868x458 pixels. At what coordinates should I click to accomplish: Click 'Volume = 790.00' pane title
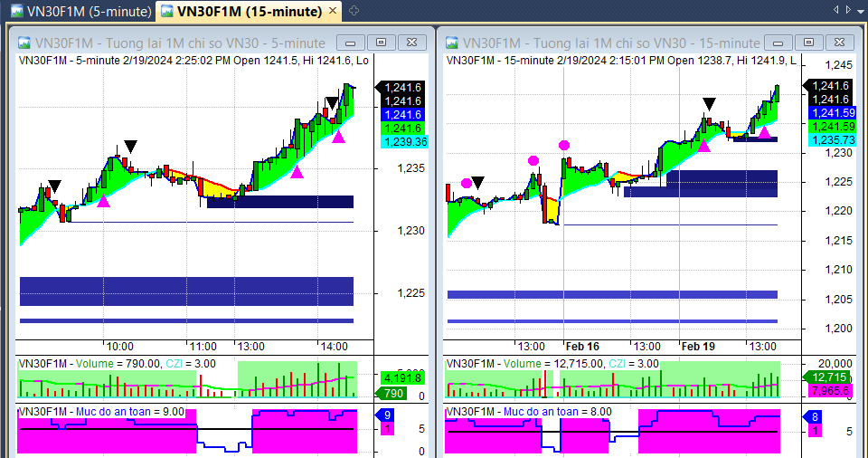(x=118, y=364)
